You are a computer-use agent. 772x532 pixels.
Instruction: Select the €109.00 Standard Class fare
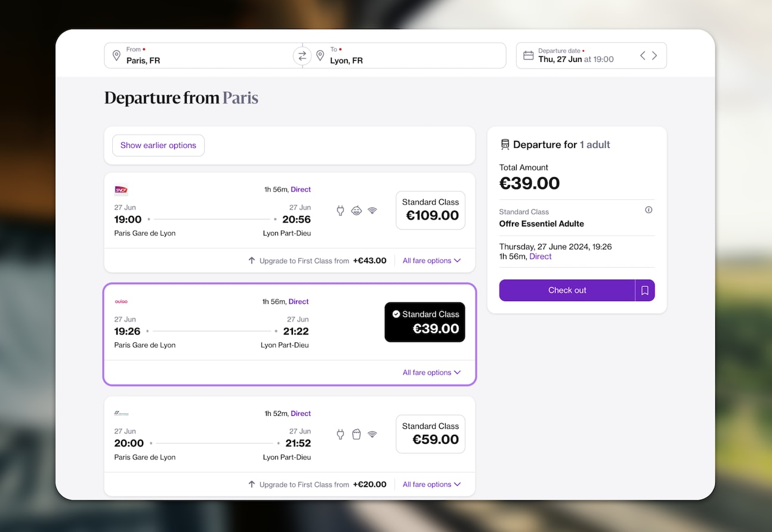click(430, 210)
